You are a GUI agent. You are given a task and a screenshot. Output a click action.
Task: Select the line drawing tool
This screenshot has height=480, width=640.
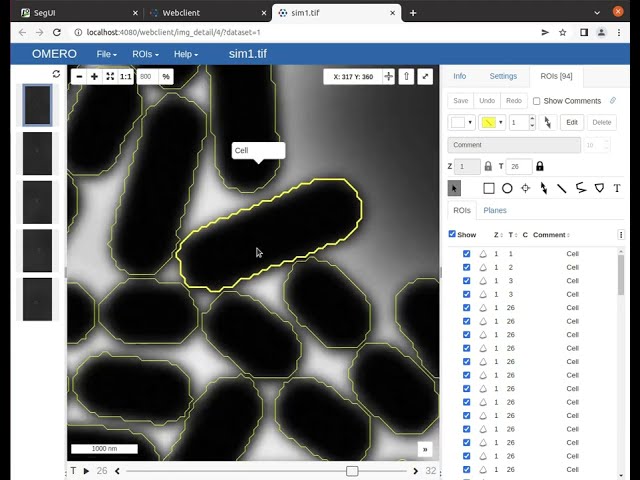pos(562,188)
